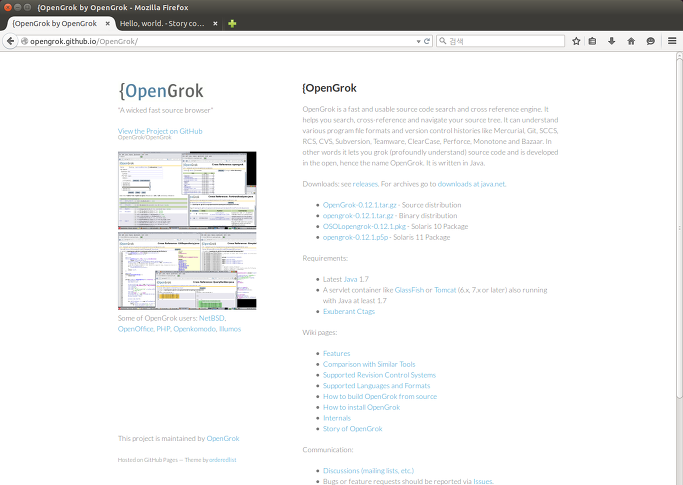Visit the OpenOffice link
This screenshot has height=485, width=683.
pos(135,329)
